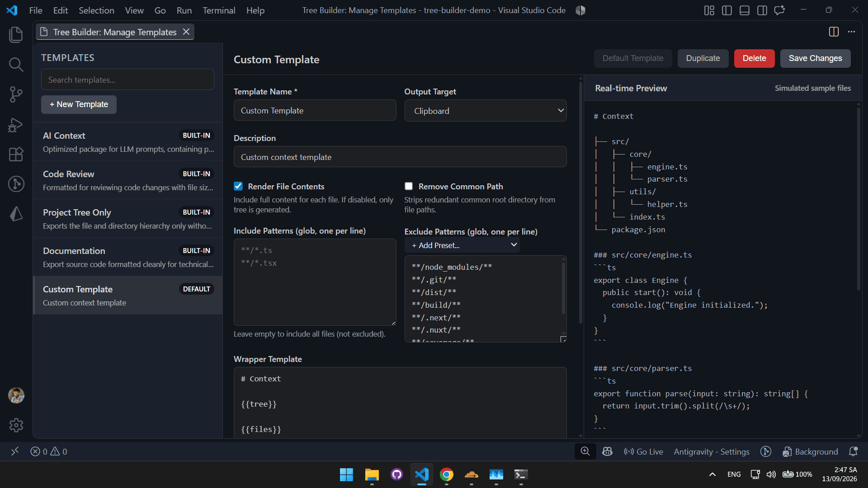Open the Git graph activity bar icon
This screenshot has width=868, height=488.
coord(16,184)
